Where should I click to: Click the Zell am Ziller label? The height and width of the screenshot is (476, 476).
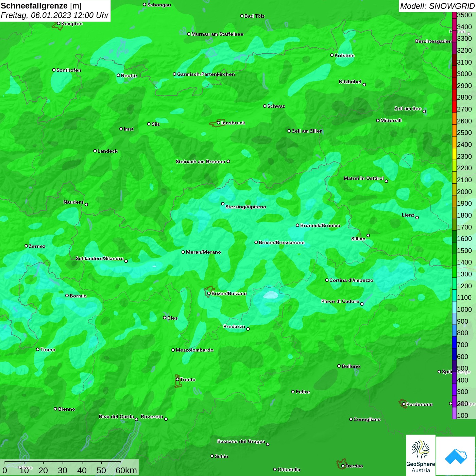pos(307,131)
